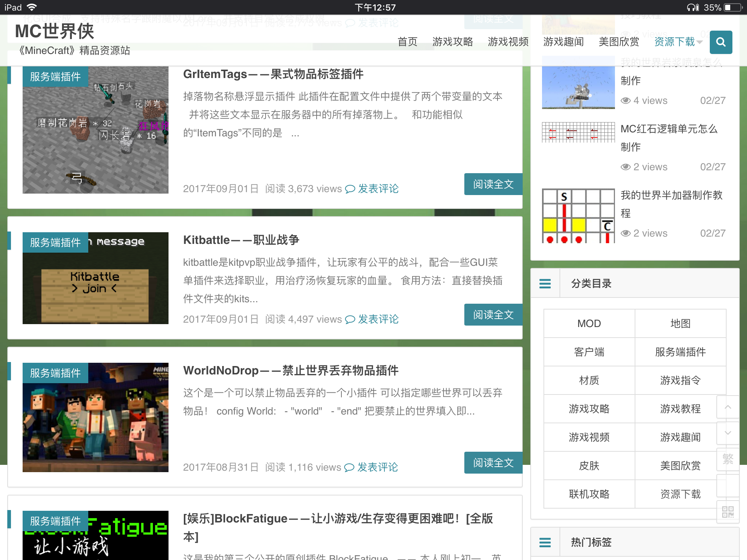Expand 资源下载 dropdown in navigation
This screenshot has height=560, width=747.
coord(678,42)
